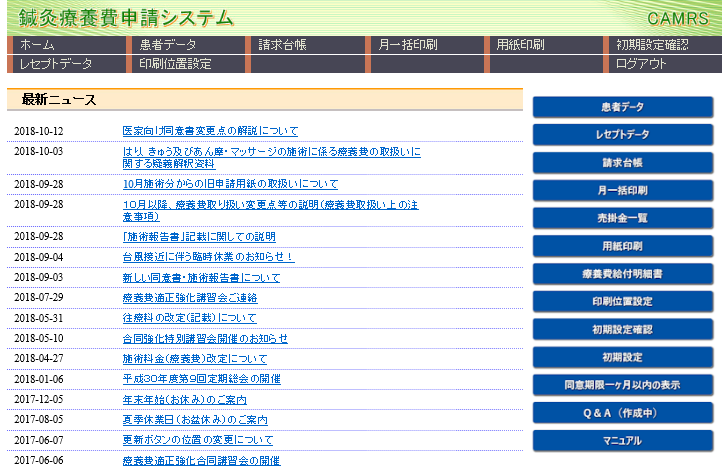728x466 pixels.
Task: Open link 「施術報告書」記載に関しての説明
Action: [199, 237]
